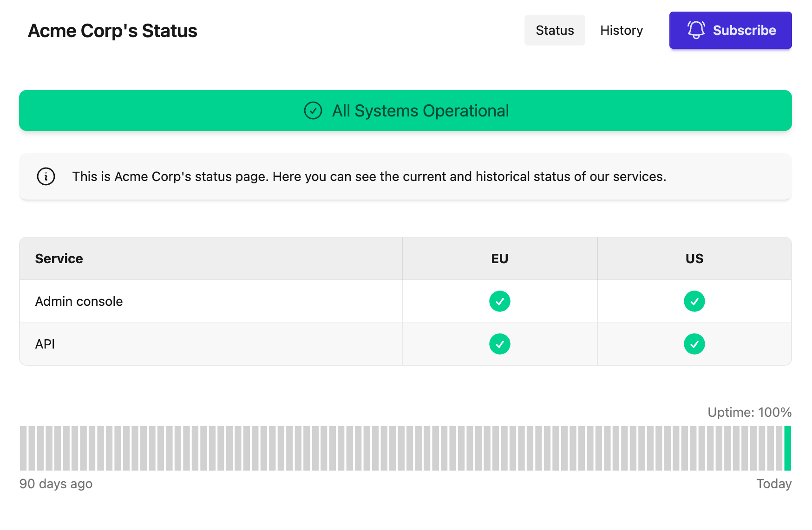Click the bell icon in Subscribe button
Screen dimensions: 812x530
click(696, 30)
